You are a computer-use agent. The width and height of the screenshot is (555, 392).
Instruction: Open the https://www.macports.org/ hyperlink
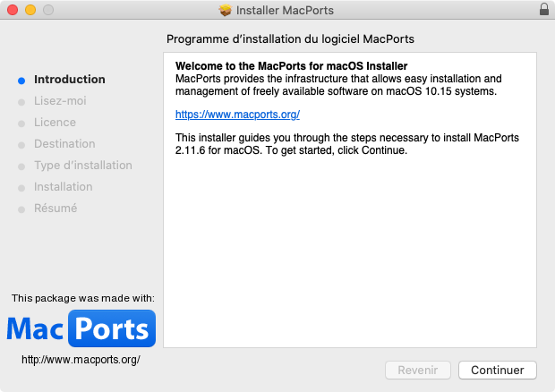coord(237,115)
